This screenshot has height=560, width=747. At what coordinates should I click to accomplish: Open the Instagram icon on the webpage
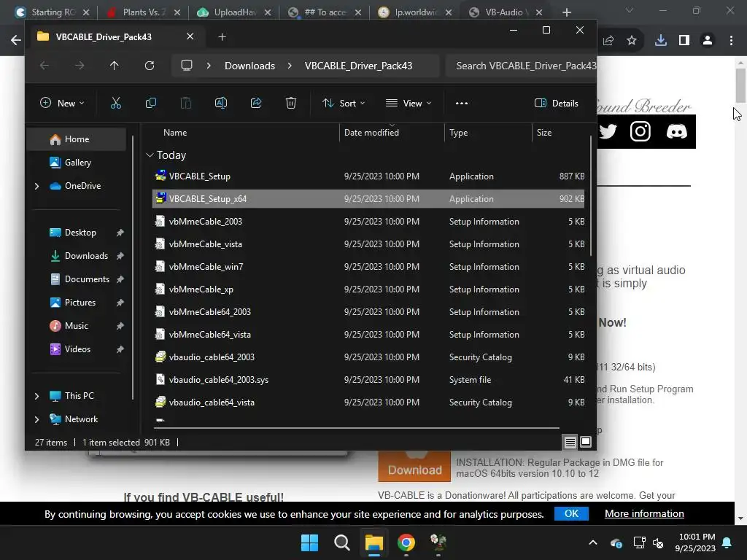coord(640,131)
